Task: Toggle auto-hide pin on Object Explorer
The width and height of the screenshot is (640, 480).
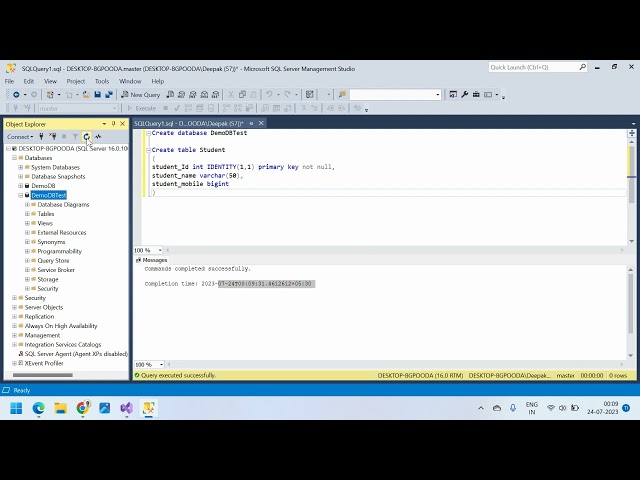Action: click(x=113, y=124)
